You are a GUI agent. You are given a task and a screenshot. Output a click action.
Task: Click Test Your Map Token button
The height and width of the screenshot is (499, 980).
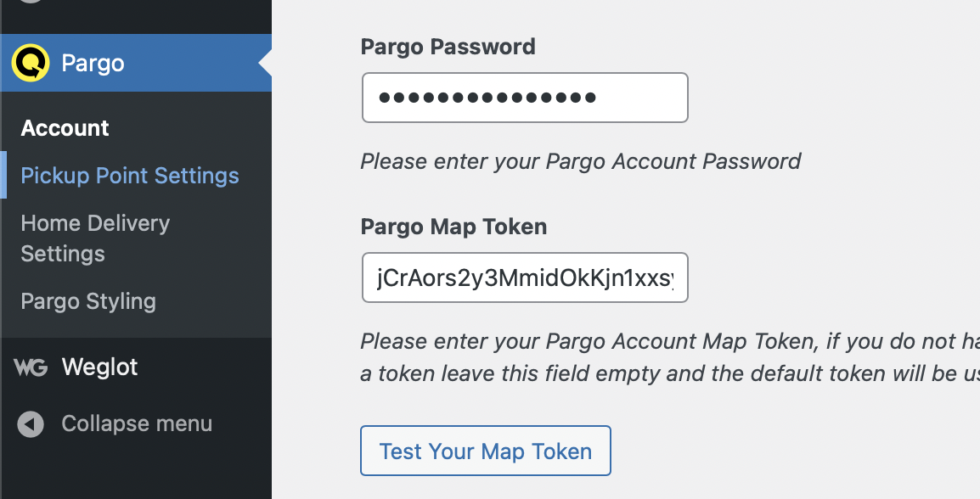pos(486,451)
